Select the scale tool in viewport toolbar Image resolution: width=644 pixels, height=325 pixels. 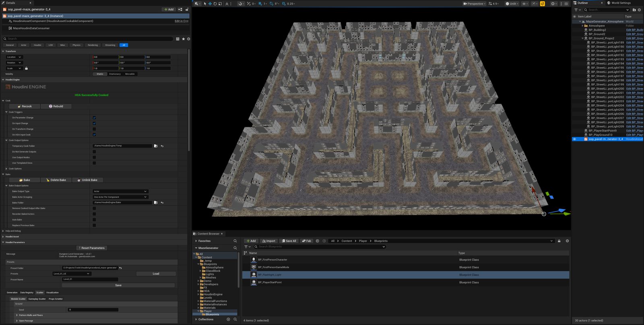click(x=220, y=4)
